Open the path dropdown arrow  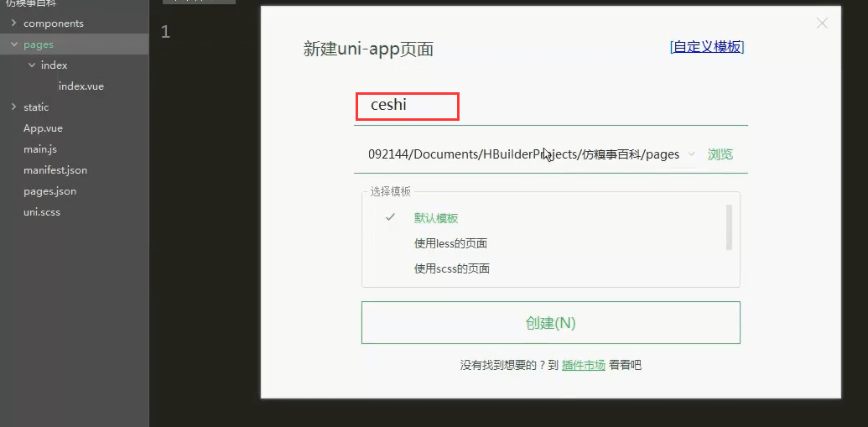point(691,154)
